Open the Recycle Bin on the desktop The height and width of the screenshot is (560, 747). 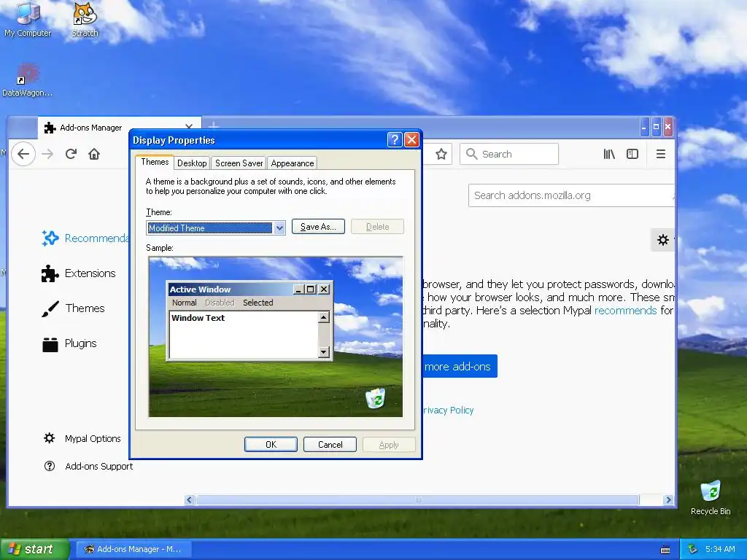coord(711,497)
